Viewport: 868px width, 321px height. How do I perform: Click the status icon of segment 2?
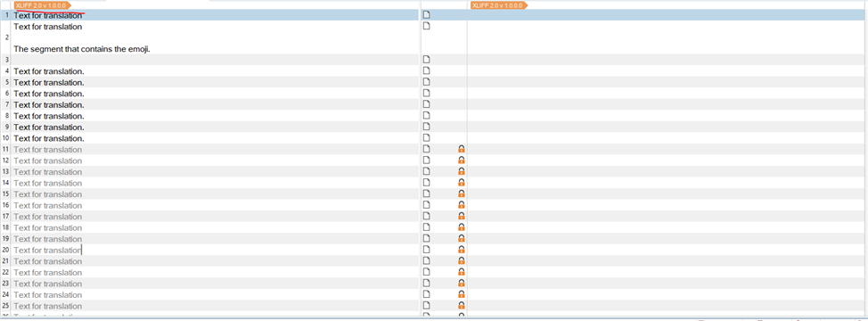[x=426, y=26]
